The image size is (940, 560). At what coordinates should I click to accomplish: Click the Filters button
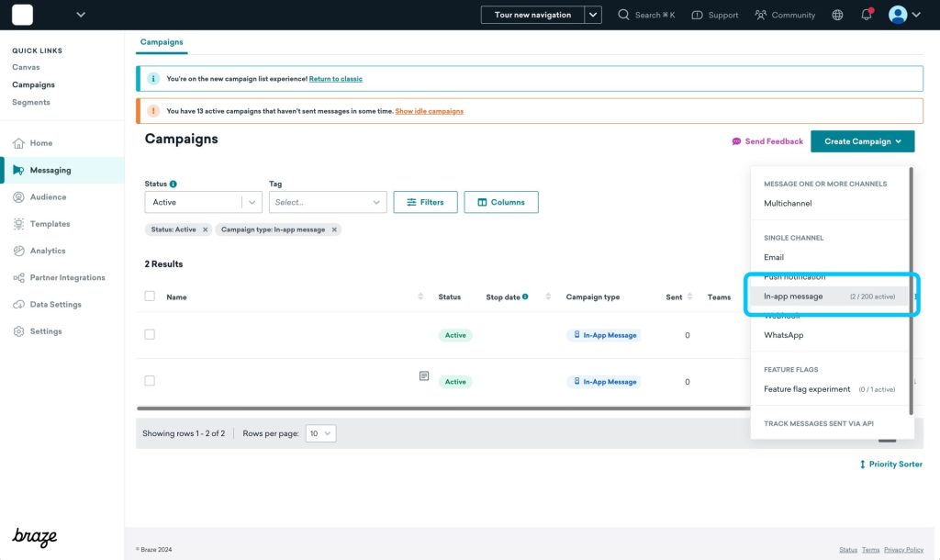coord(426,202)
